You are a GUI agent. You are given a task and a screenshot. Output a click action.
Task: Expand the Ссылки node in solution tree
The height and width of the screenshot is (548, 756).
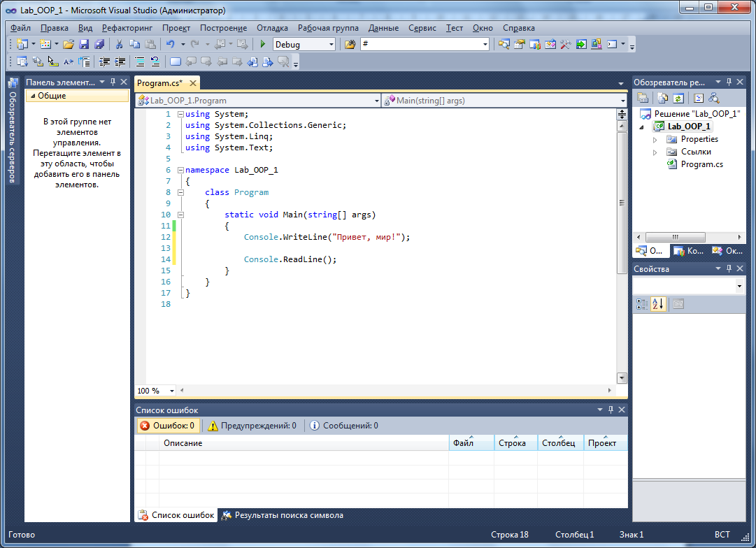pos(655,152)
